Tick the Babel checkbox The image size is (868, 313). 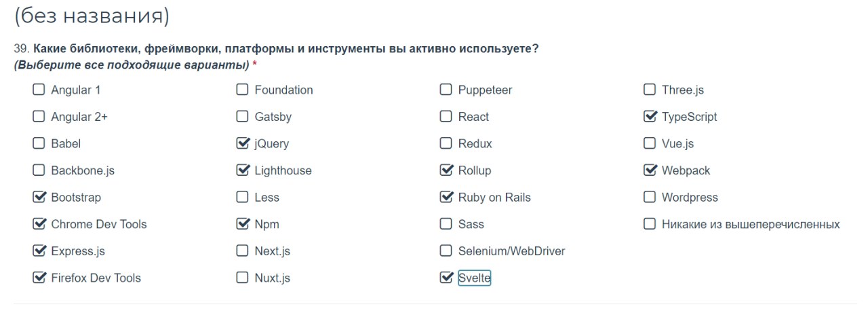[39, 143]
